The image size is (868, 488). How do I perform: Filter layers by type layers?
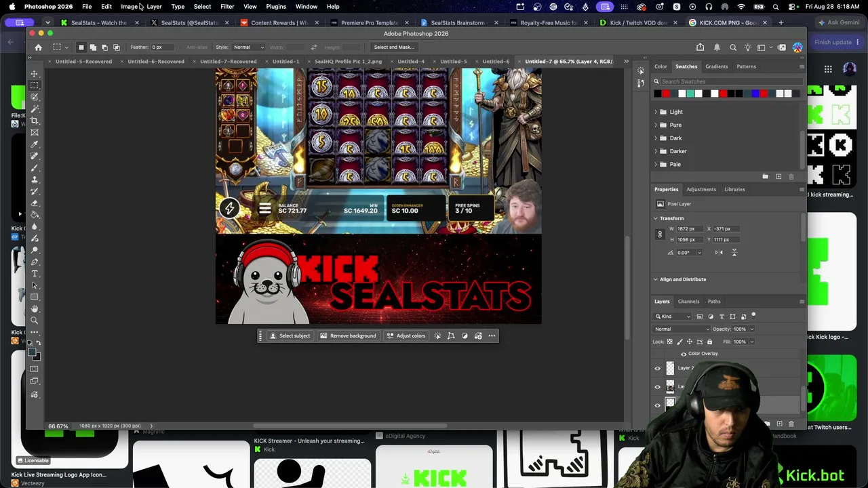[x=722, y=317]
